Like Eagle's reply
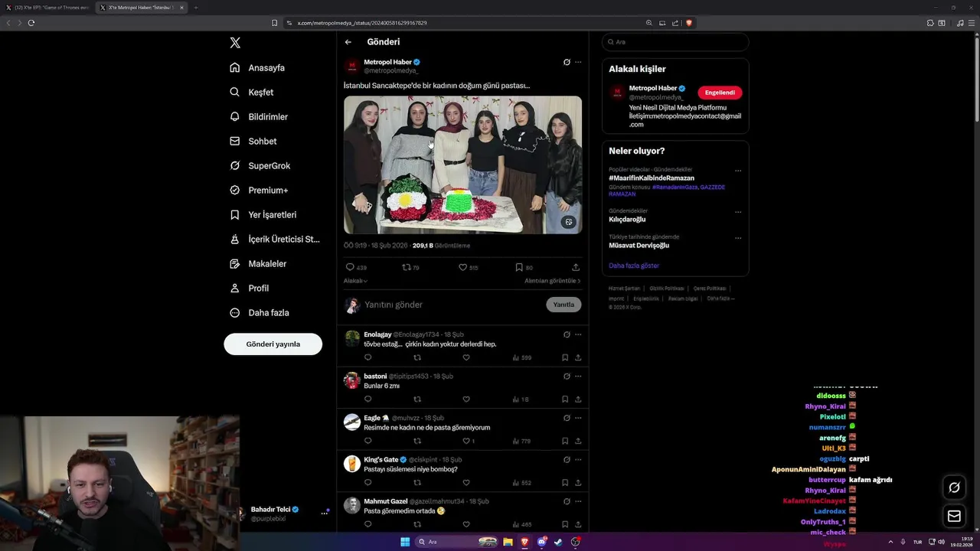This screenshot has height=551, width=980. click(x=468, y=441)
